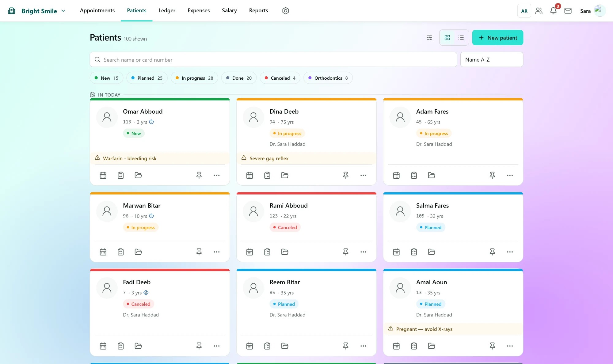Click the notifications bell icon
The image size is (613, 364).
point(554,11)
